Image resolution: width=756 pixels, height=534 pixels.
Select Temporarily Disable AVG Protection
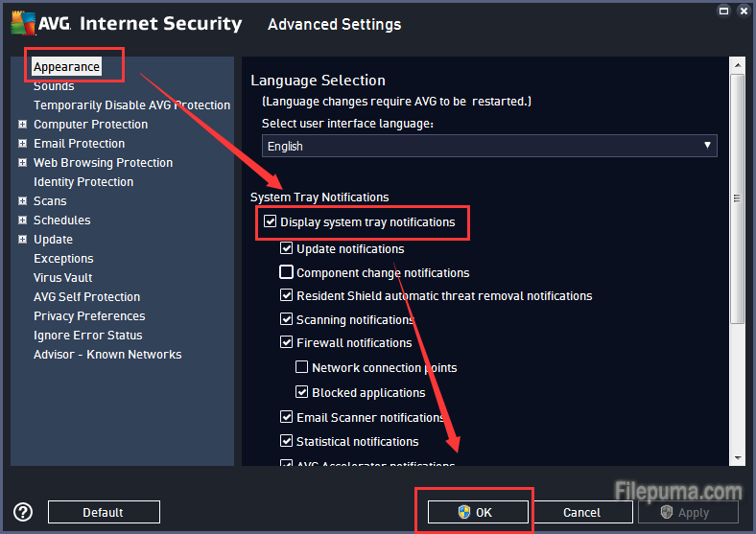[x=131, y=105]
